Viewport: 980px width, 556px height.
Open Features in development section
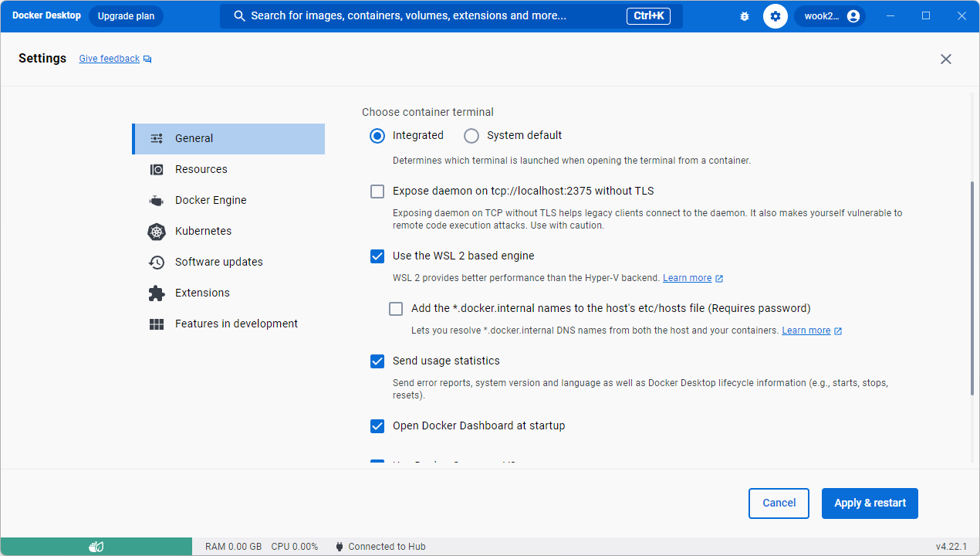pyautogui.click(x=228, y=324)
